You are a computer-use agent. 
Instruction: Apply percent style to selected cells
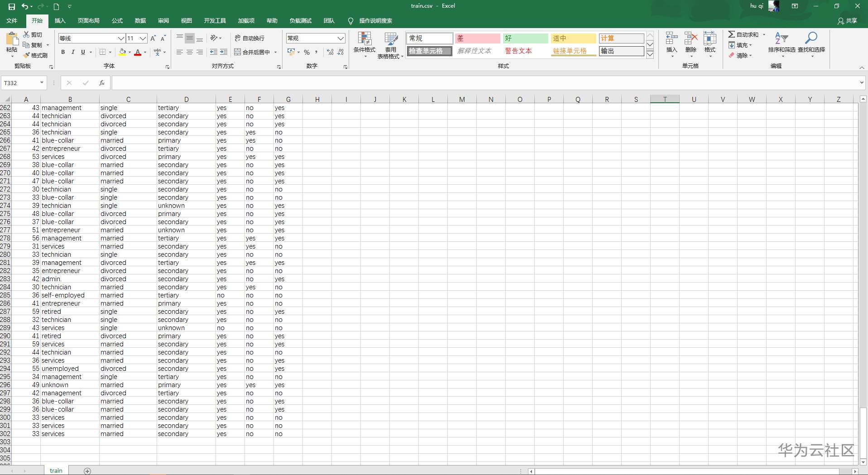coord(307,52)
